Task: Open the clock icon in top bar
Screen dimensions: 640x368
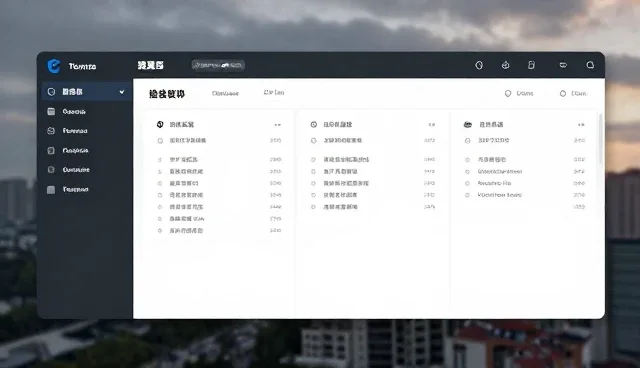Action: tap(479, 65)
